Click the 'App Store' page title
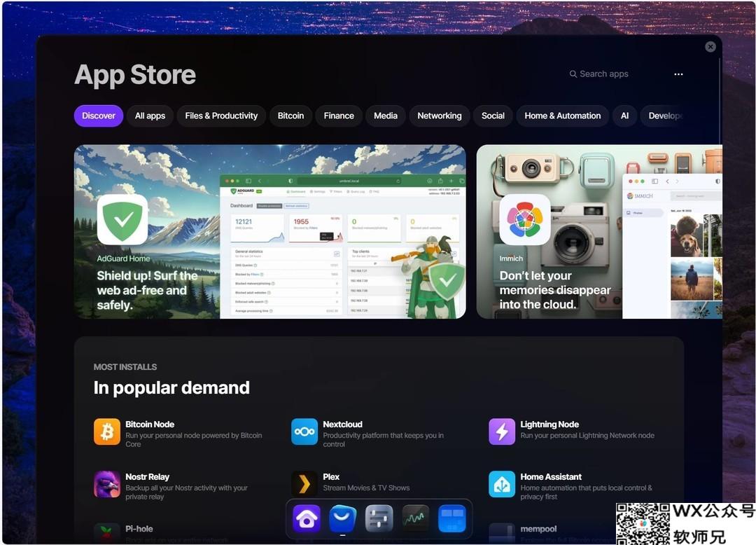This screenshot has width=756, height=545. coord(136,75)
